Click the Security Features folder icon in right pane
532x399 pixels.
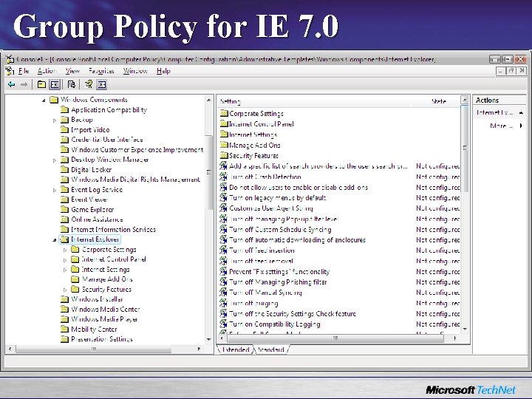[x=224, y=155]
